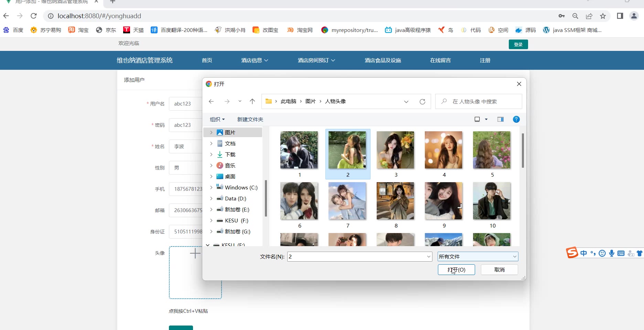Open the Sogou emoji smiley icon
This screenshot has width=644, height=330.
(x=602, y=253)
